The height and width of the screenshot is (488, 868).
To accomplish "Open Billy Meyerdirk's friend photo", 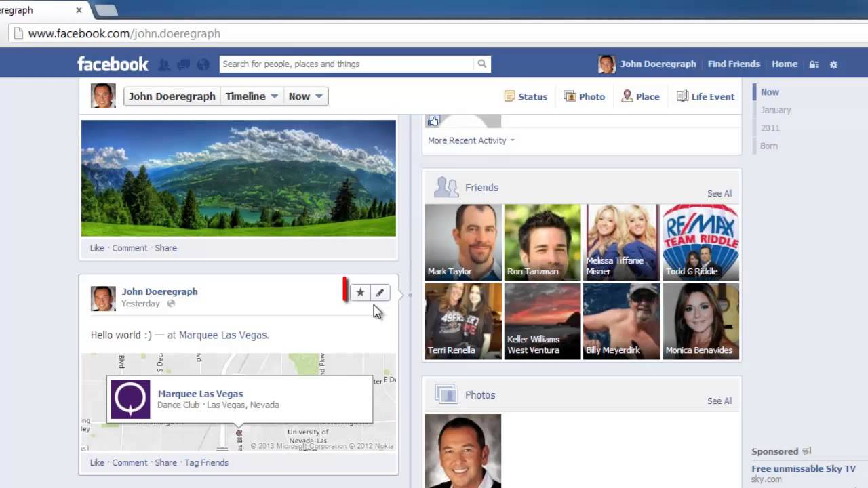I will tap(621, 321).
